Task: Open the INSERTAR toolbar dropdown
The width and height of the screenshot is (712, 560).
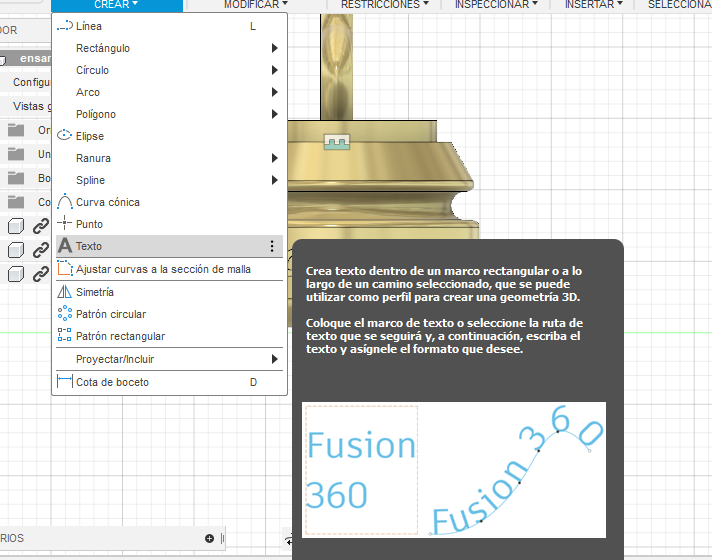Action: 593,5
